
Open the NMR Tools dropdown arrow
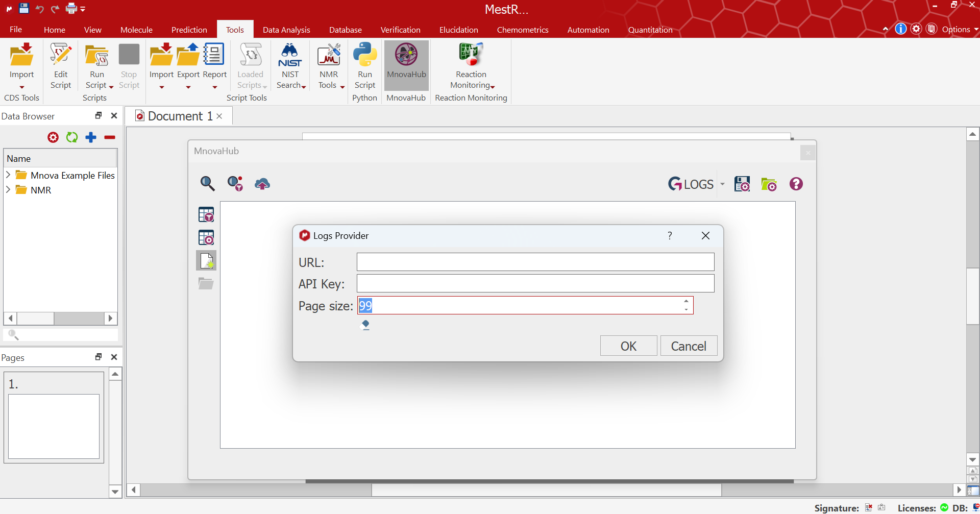[342, 87]
